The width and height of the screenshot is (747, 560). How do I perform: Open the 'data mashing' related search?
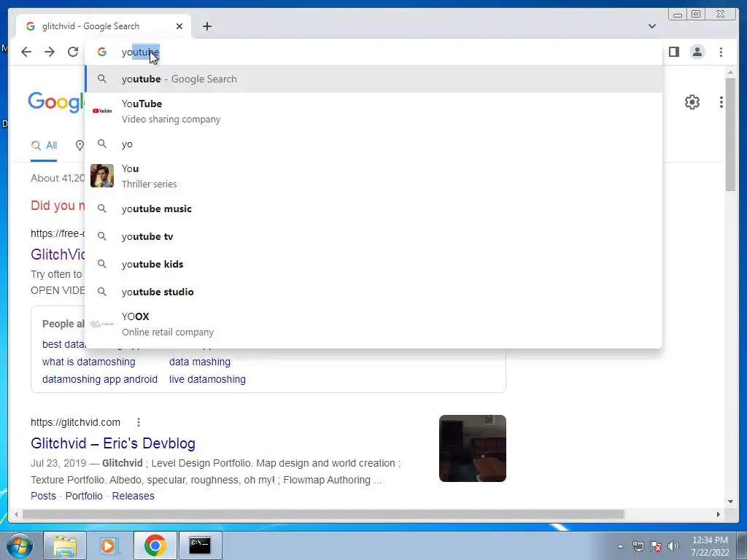coord(200,362)
